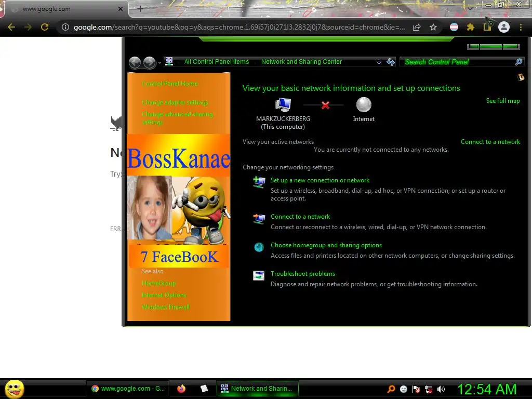Click Set up a new connection or network
This screenshot has height=399, width=532.
320,180
